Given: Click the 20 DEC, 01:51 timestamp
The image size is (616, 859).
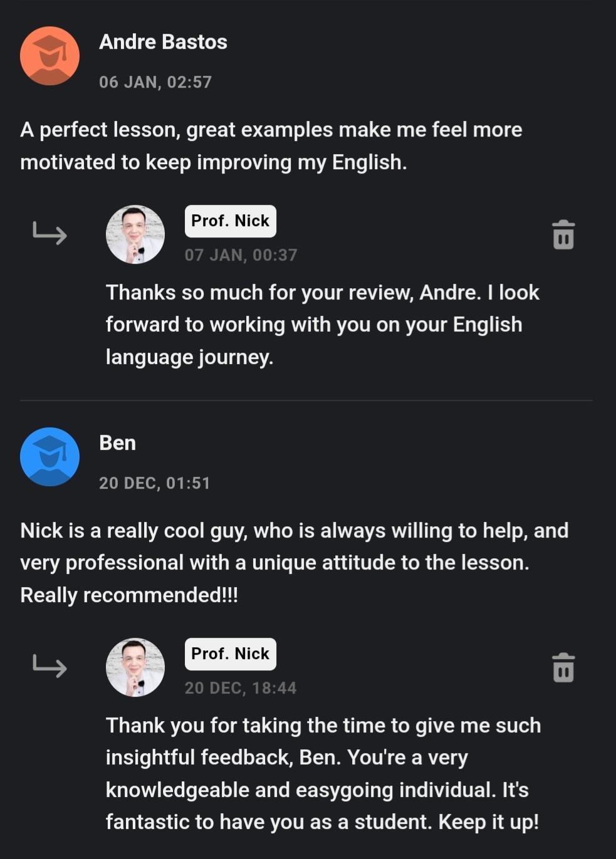Looking at the screenshot, I should (x=154, y=483).
